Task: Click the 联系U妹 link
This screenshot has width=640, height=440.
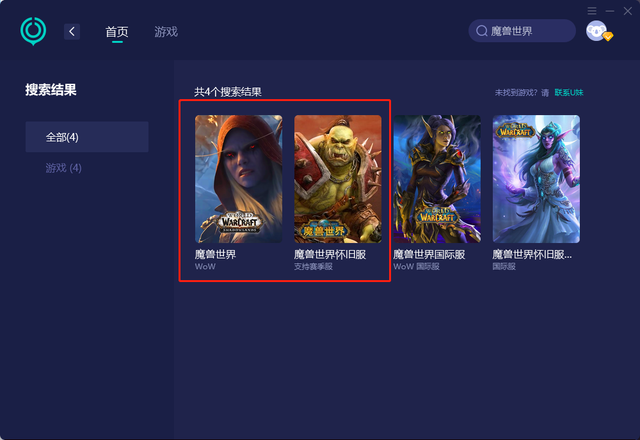Action: tap(569, 93)
